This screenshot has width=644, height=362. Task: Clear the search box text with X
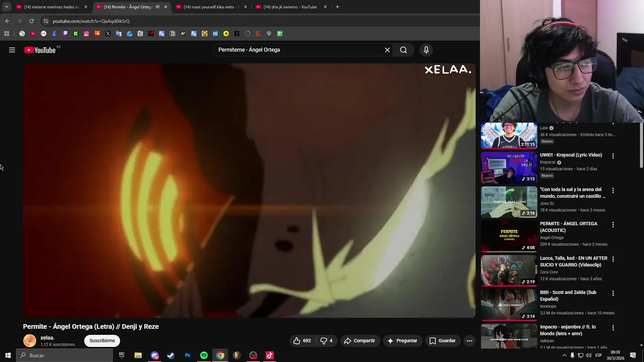tap(387, 50)
